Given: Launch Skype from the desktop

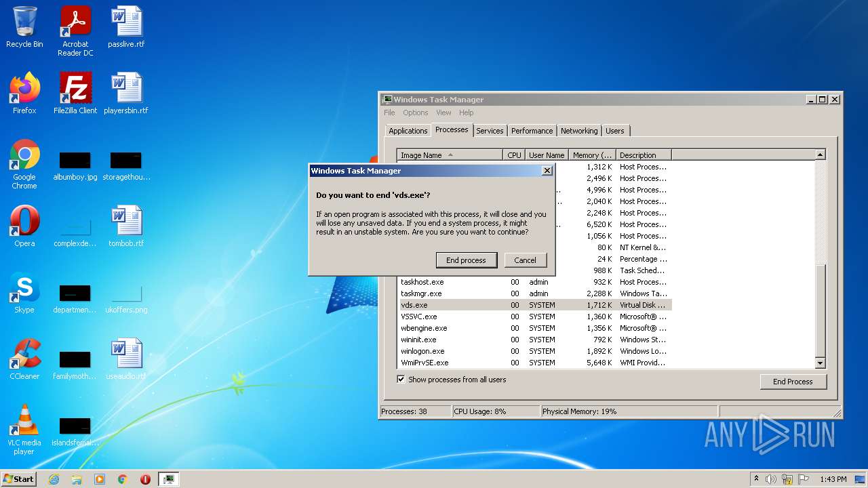Looking at the screenshot, I should point(24,293).
